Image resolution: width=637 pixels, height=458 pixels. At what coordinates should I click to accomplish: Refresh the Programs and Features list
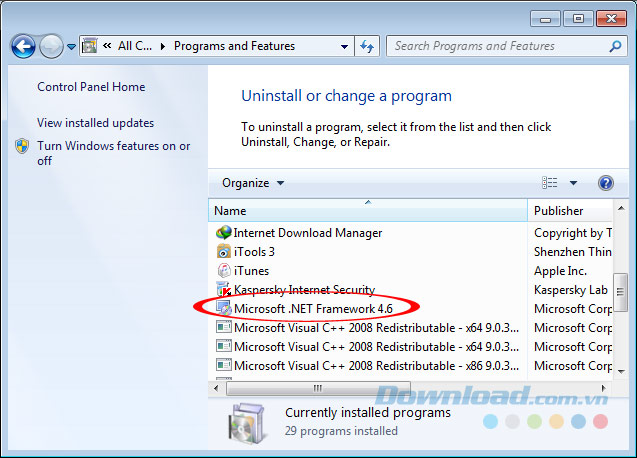tap(367, 46)
